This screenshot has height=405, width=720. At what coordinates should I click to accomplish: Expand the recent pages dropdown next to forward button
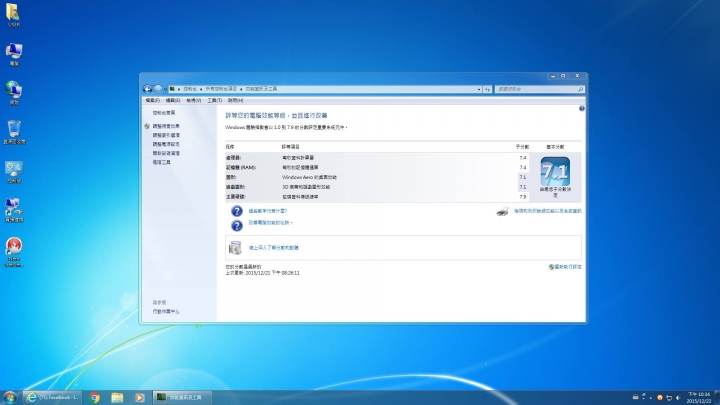point(165,90)
